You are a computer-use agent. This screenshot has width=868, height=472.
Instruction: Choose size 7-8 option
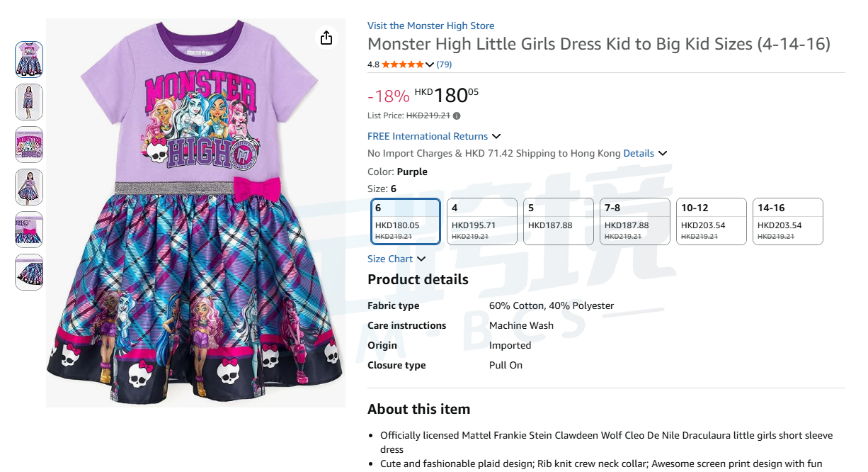[635, 221]
